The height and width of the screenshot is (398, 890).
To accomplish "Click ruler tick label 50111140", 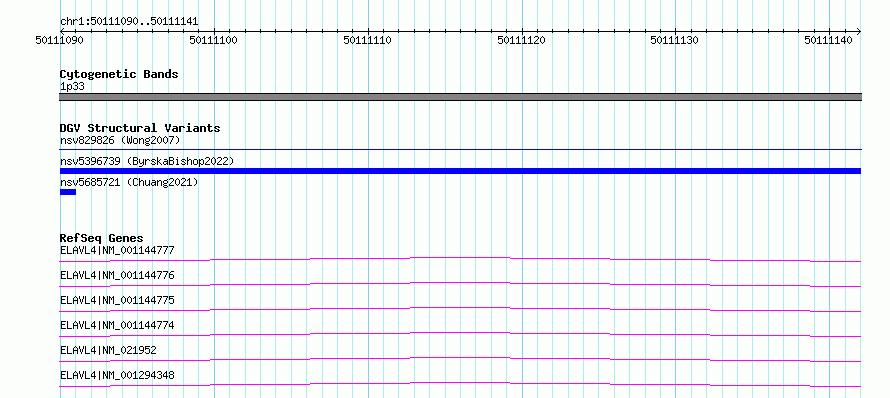I will tap(828, 40).
